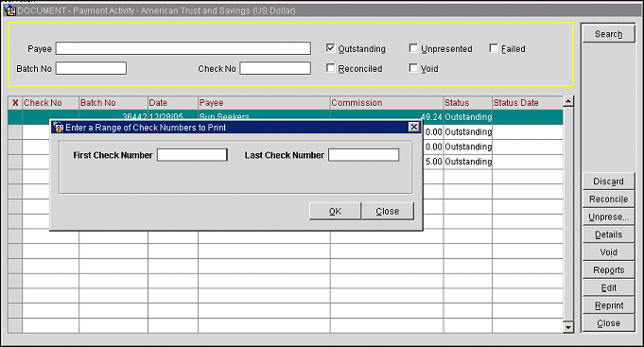Click the dialog's Close button
Viewport: 644px width, 347px height.
[x=388, y=211]
